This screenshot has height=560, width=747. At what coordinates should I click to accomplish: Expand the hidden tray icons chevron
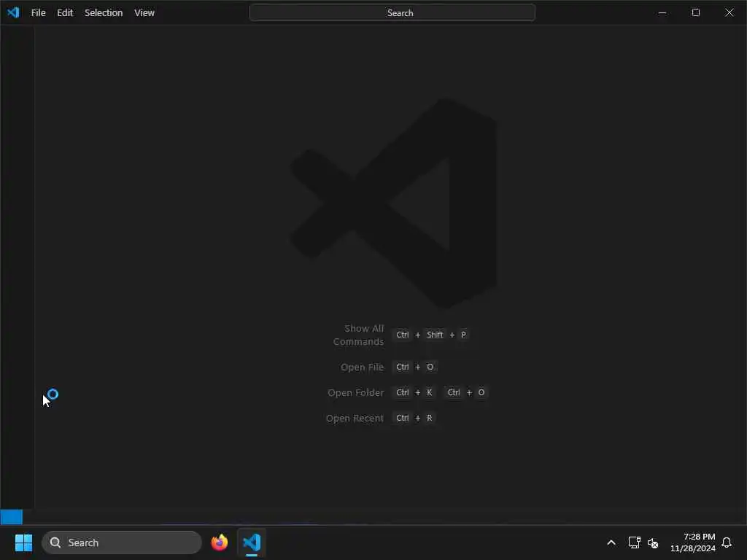tap(611, 542)
